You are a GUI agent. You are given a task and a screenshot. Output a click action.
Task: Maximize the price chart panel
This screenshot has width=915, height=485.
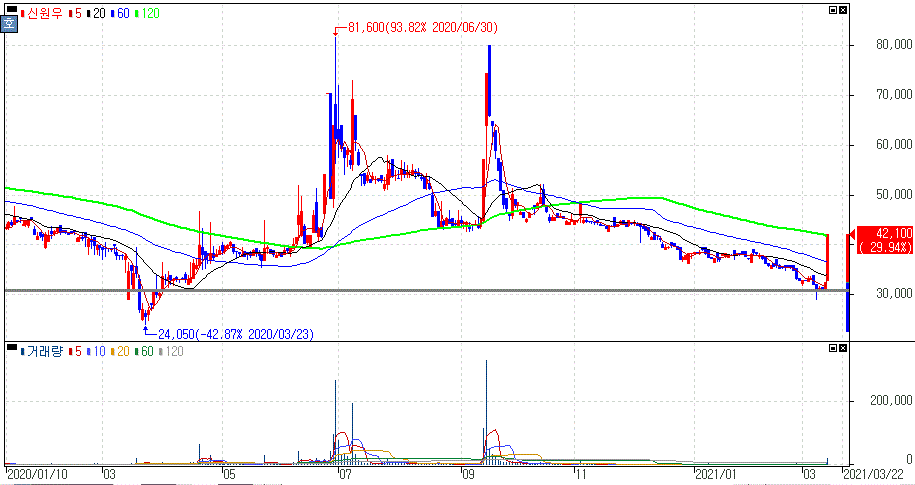pyautogui.click(x=833, y=10)
